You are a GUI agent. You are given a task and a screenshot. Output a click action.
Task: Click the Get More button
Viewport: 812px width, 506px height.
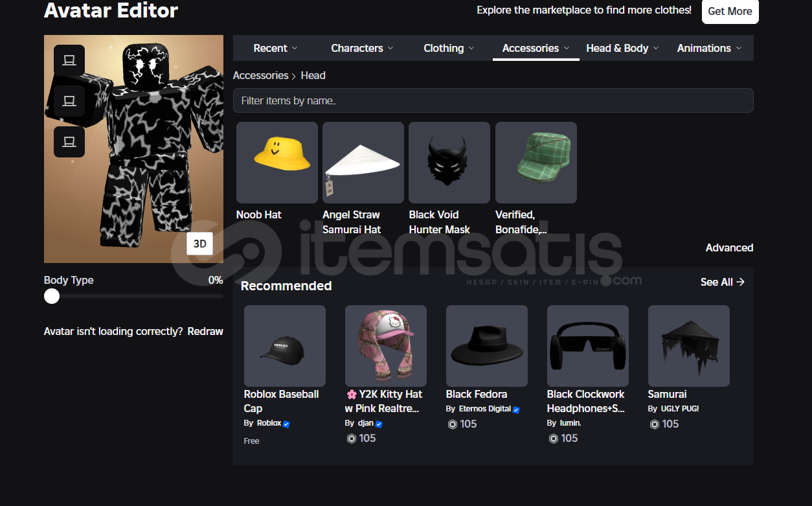[x=730, y=11]
